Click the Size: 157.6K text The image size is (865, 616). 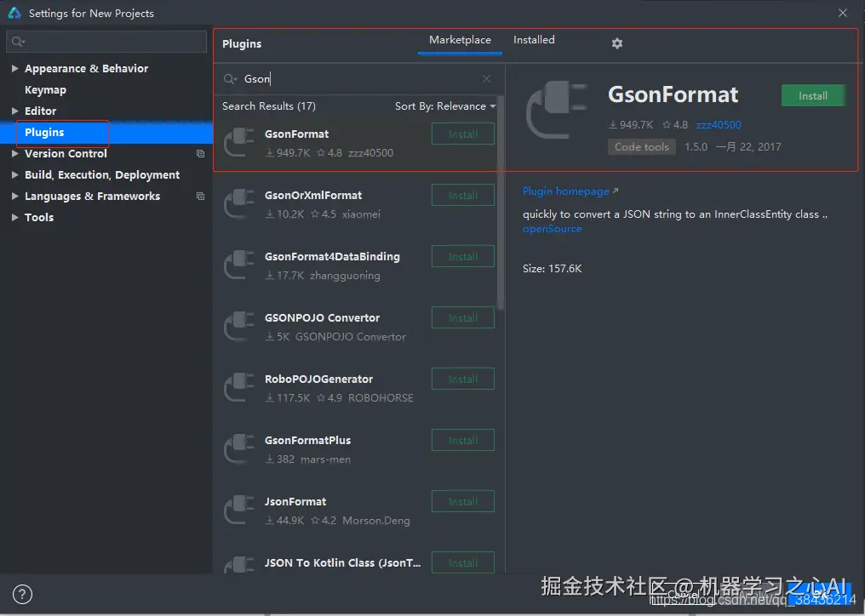553,269
